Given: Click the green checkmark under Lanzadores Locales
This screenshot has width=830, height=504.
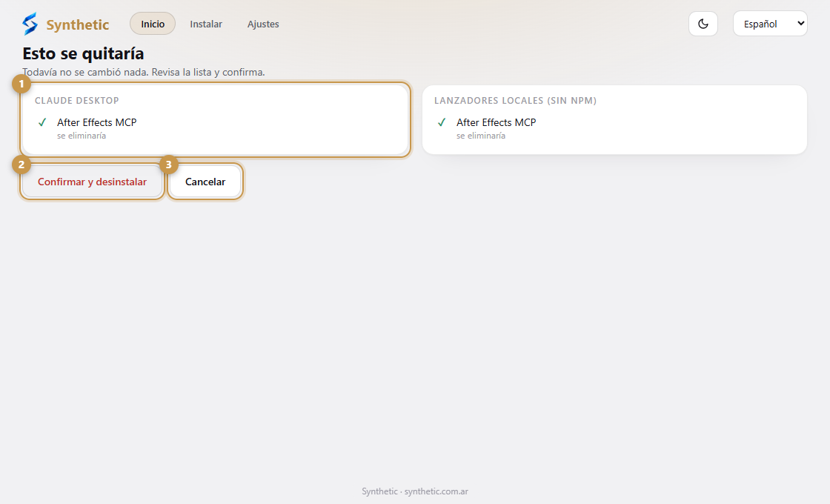Looking at the screenshot, I should click(x=442, y=122).
